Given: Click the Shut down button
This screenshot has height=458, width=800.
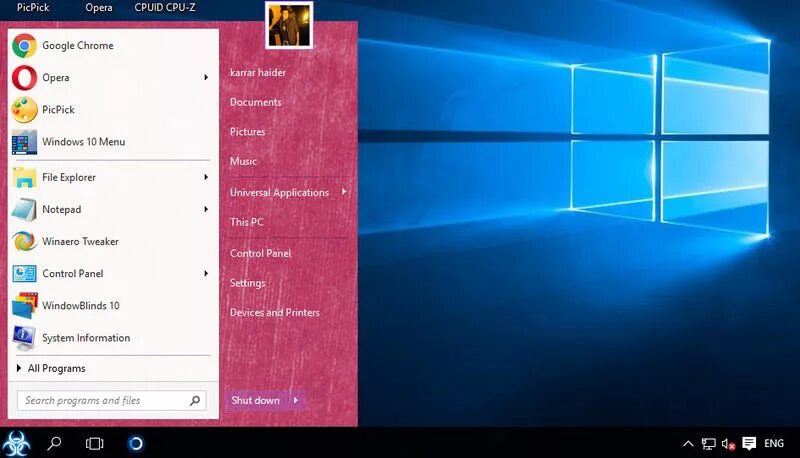Looking at the screenshot, I should pyautogui.click(x=256, y=400).
